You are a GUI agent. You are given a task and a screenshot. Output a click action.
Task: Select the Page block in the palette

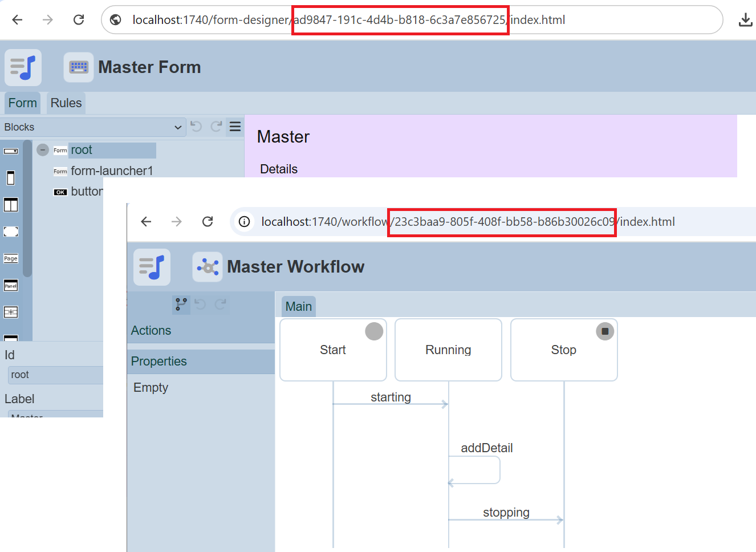[x=11, y=258]
